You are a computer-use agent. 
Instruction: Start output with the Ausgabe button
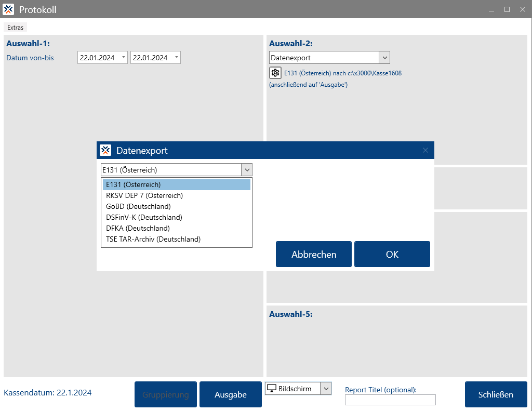[x=230, y=394]
